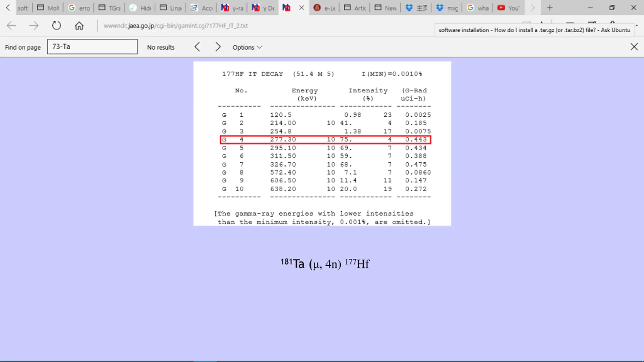Jump to previous find result
Screen dimensions: 644x362
tap(197, 47)
